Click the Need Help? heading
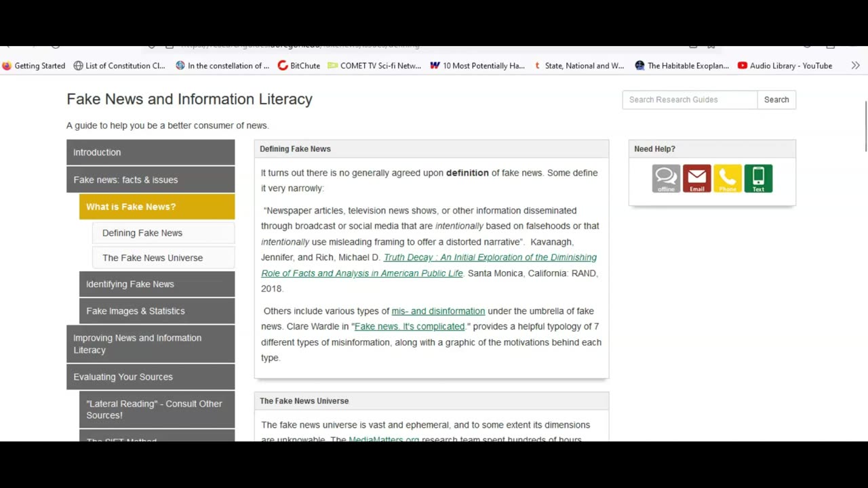Viewport: 868px width, 488px height. [x=654, y=149]
